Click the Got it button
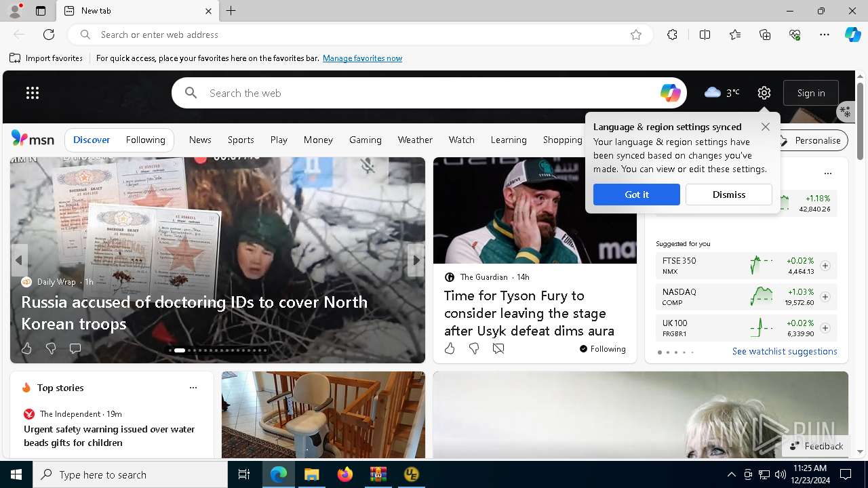This screenshot has width=868, height=488. [637, 195]
